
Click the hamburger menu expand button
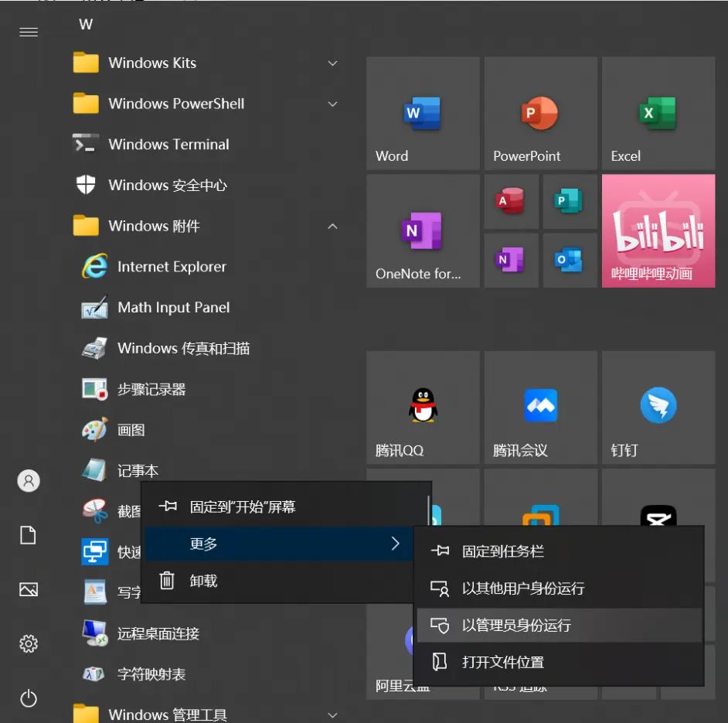click(29, 32)
